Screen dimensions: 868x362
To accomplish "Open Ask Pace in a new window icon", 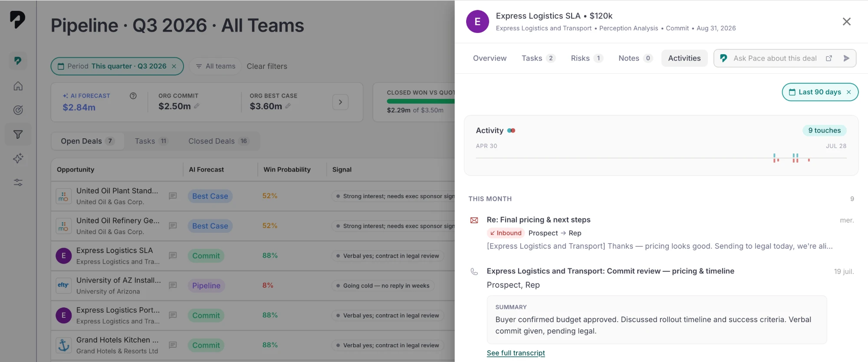I will pos(829,59).
